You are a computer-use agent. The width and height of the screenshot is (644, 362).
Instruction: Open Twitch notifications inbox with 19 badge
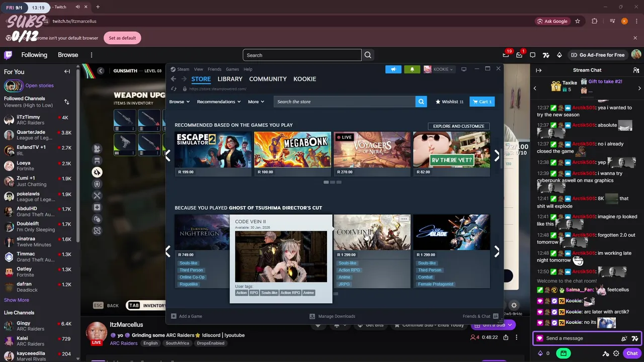[x=506, y=55]
